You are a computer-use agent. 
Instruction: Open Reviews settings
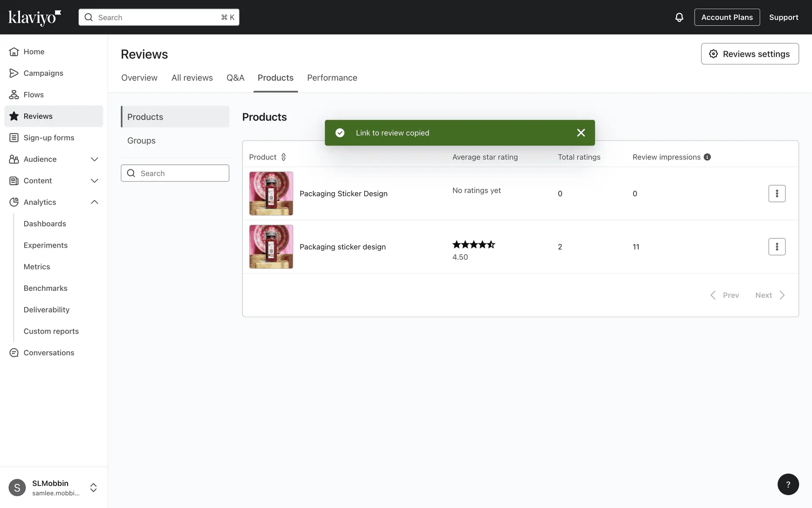point(749,54)
